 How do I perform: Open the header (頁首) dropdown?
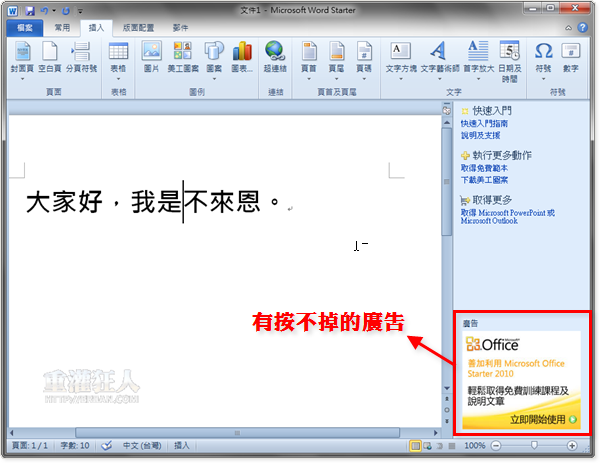[309, 78]
